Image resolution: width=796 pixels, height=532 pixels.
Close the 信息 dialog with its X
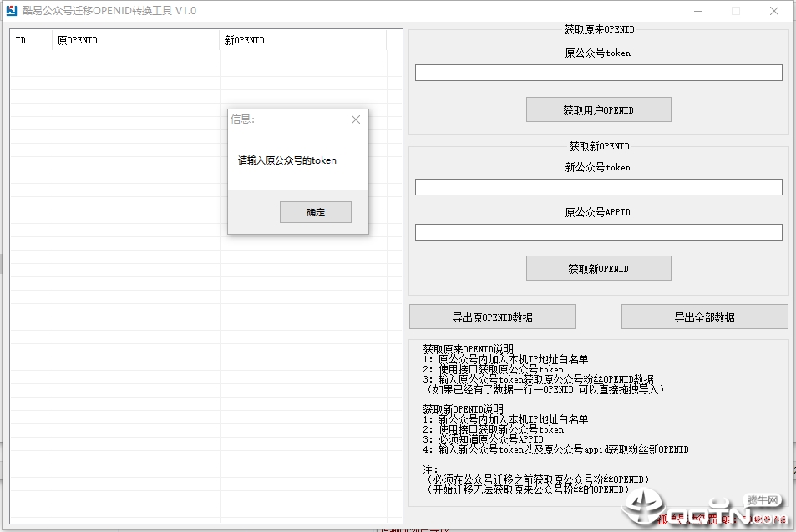(x=356, y=119)
